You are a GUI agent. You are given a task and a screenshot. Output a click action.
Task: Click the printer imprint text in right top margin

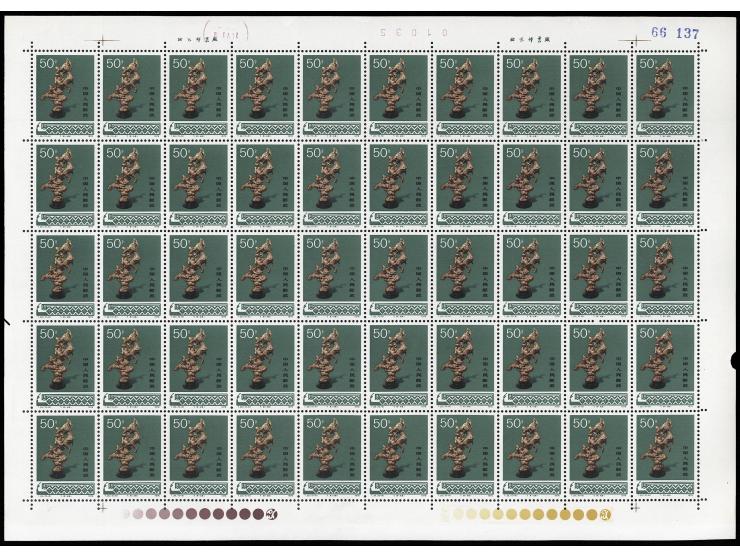pos(530,41)
